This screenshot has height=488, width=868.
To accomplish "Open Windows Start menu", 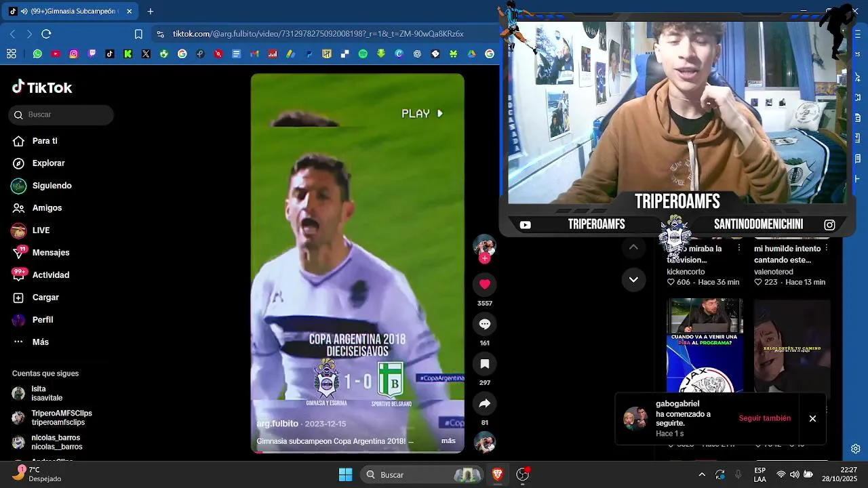I will [x=345, y=474].
